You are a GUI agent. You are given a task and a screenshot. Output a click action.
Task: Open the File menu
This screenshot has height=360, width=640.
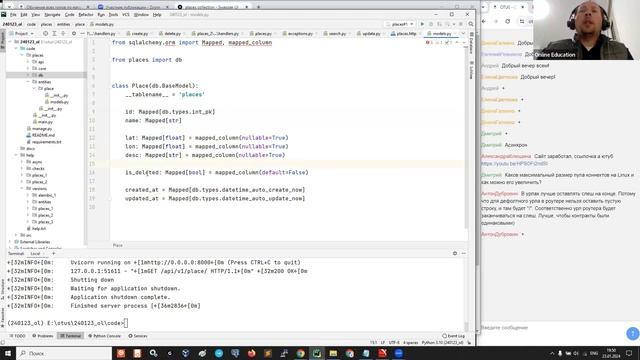click(13, 15)
